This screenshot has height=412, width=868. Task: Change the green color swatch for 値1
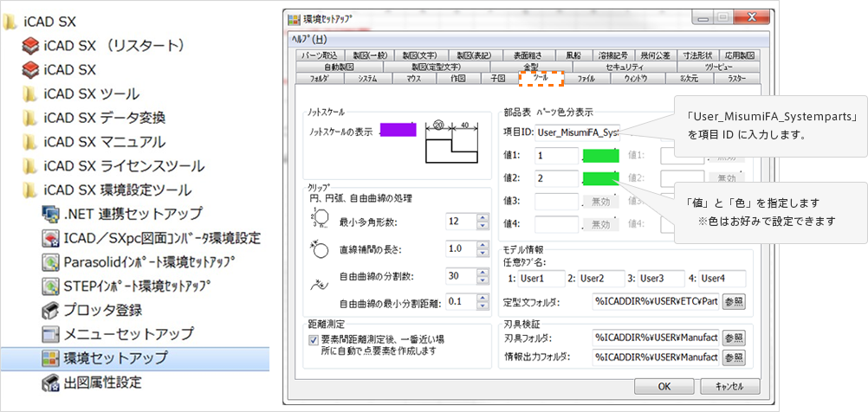click(x=600, y=156)
